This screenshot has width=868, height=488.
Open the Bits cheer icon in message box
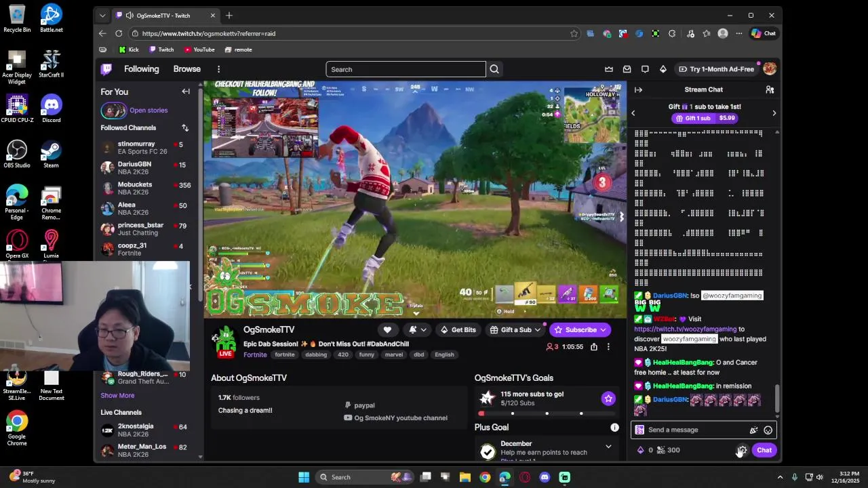(753, 430)
